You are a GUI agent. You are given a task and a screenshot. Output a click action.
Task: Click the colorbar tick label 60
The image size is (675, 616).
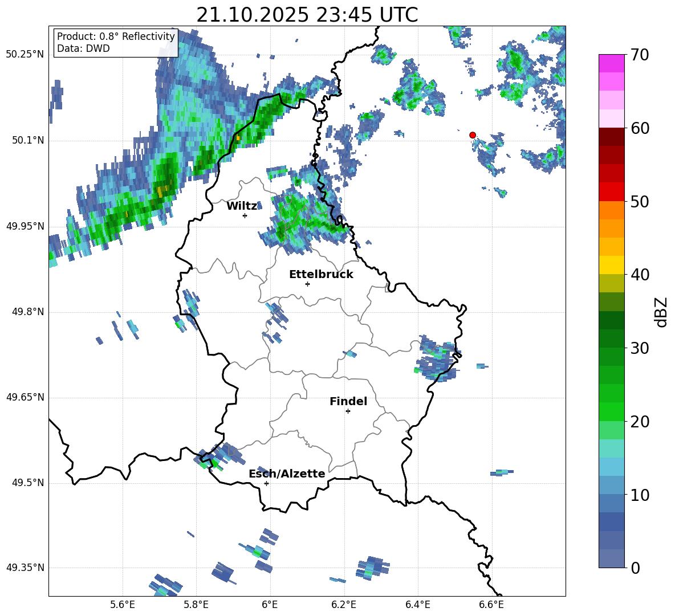click(640, 128)
